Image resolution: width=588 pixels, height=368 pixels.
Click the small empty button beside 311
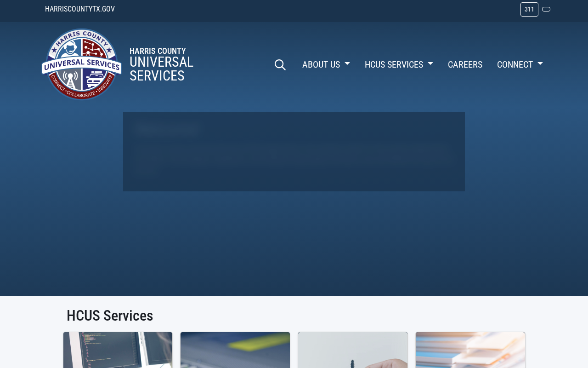(x=546, y=9)
